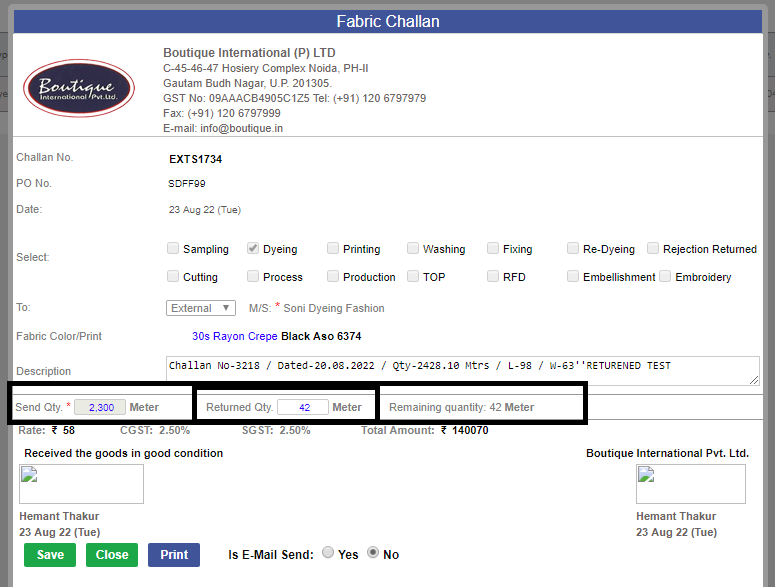The height and width of the screenshot is (587, 775).
Task: Check the Washing option
Action: click(x=413, y=248)
